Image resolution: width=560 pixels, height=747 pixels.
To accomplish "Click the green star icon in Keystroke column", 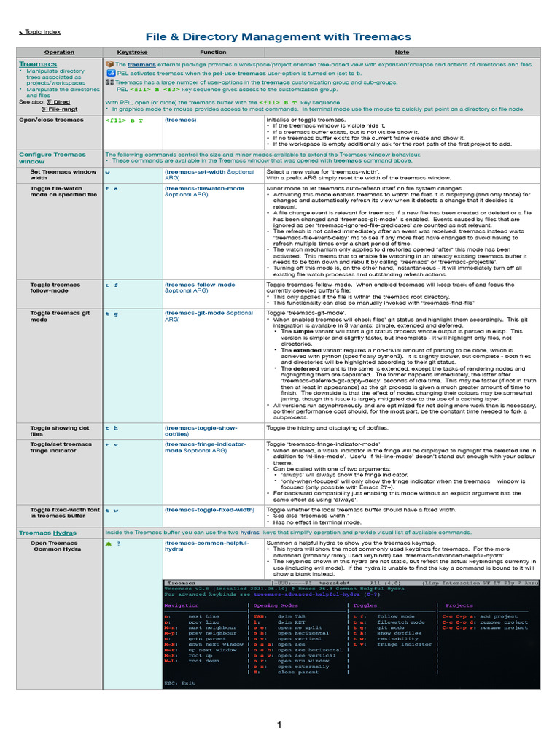I will tap(109, 543).
